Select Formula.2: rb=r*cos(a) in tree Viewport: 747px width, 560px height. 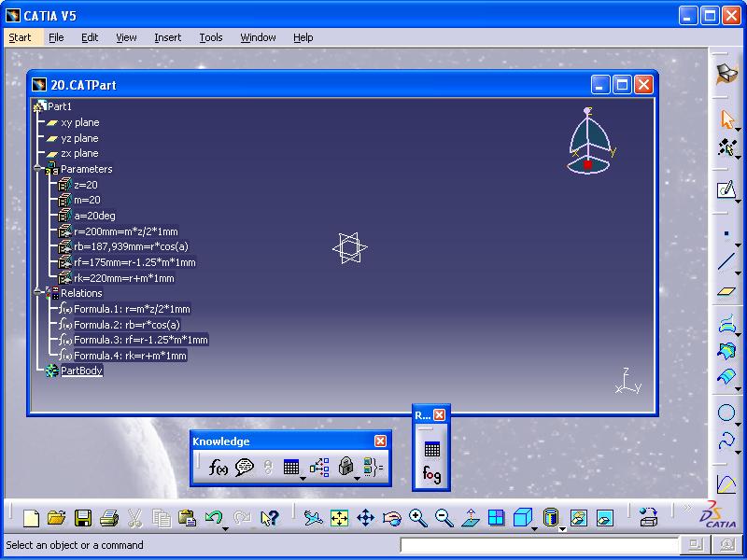[x=126, y=325]
